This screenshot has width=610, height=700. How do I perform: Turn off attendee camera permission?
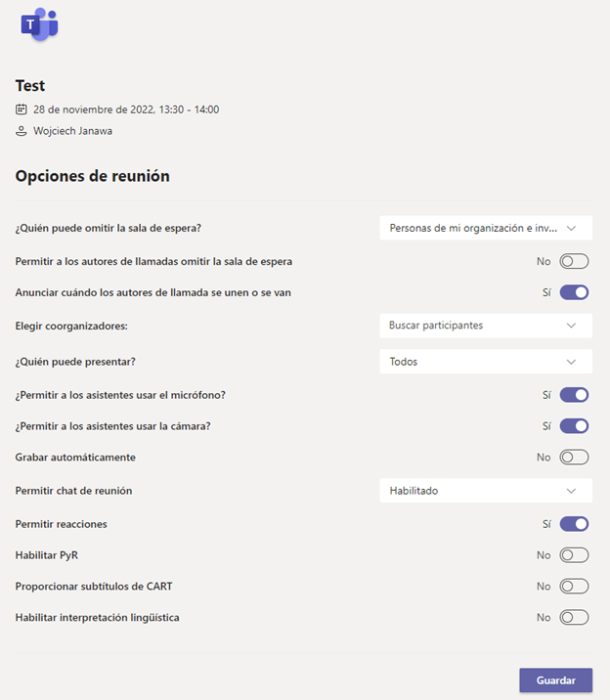coord(574,426)
